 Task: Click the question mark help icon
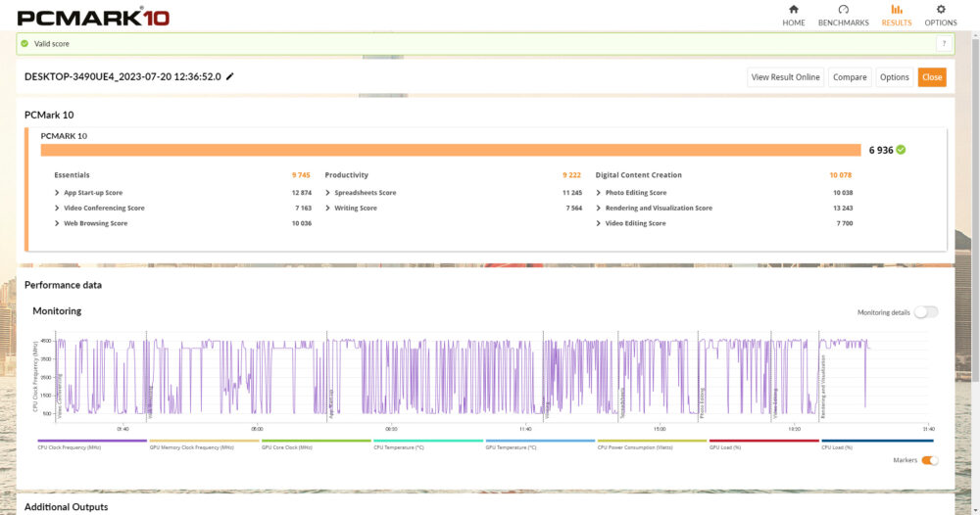pos(944,44)
